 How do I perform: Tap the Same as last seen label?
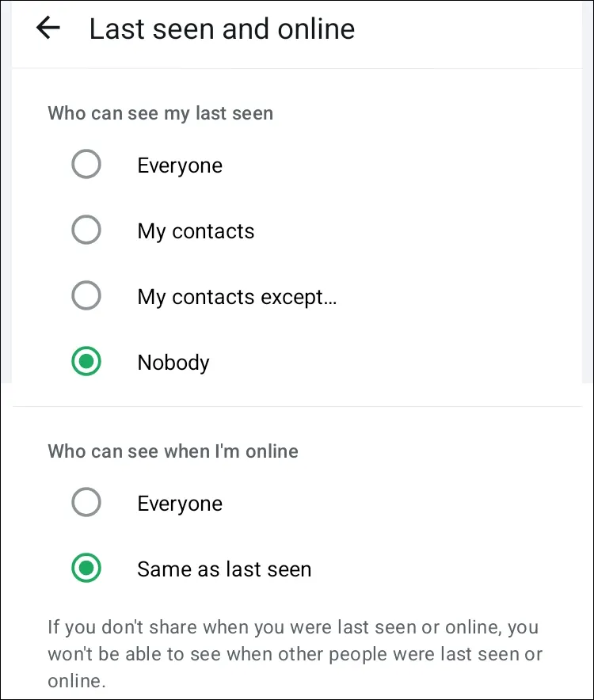pyautogui.click(x=224, y=569)
